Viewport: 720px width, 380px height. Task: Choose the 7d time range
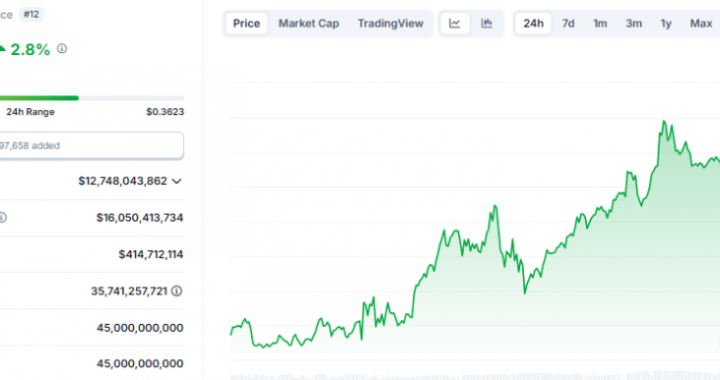coord(568,23)
